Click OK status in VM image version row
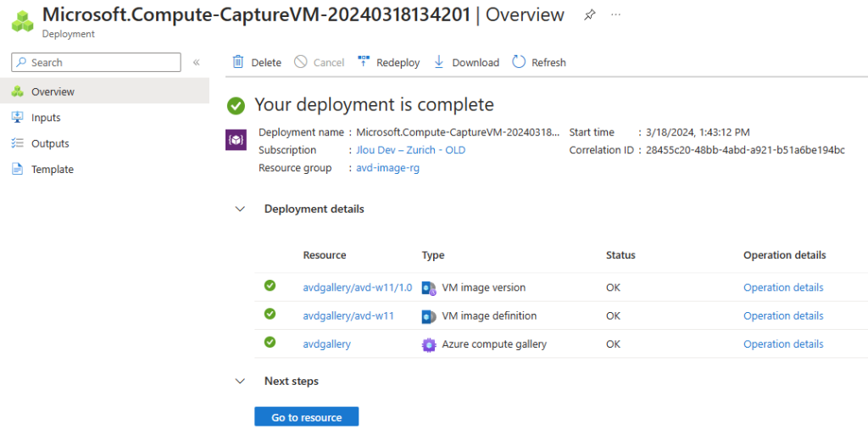 coord(614,287)
